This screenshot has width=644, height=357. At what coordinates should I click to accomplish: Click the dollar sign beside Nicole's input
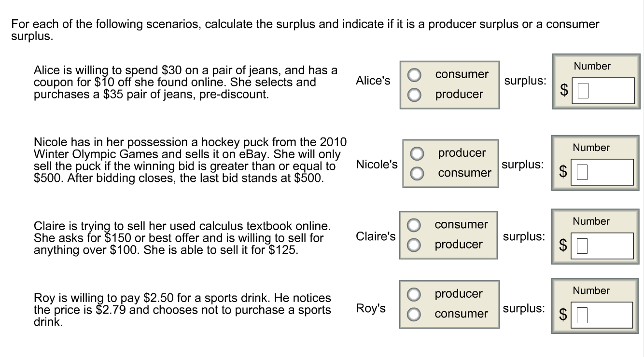[x=562, y=172]
